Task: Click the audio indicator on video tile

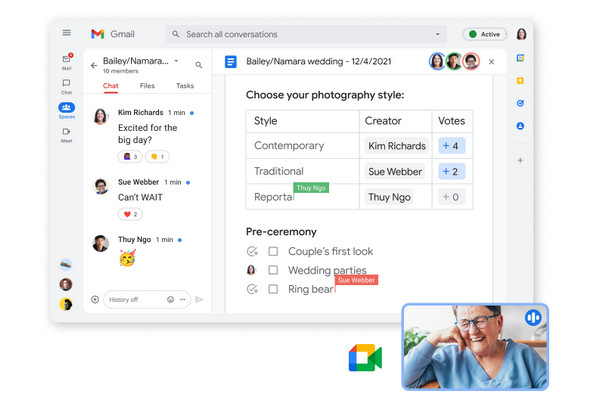Action: (533, 317)
